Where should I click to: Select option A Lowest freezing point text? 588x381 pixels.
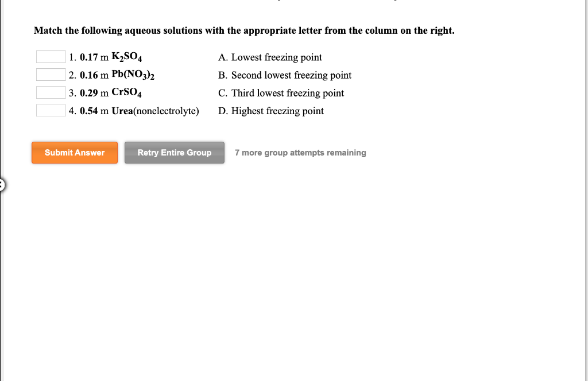tap(270, 57)
